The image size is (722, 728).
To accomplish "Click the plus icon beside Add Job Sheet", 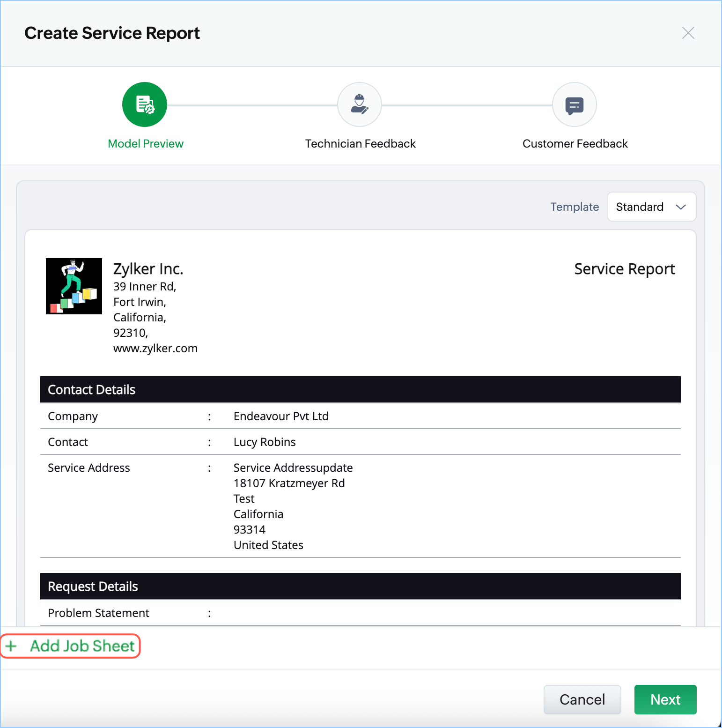I will click(x=12, y=646).
